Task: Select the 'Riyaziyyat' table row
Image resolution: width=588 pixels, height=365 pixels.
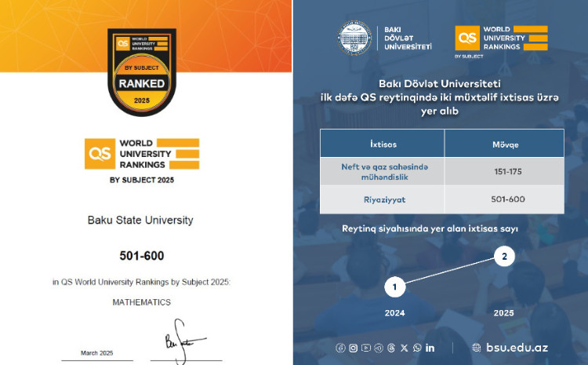Action: (441, 199)
